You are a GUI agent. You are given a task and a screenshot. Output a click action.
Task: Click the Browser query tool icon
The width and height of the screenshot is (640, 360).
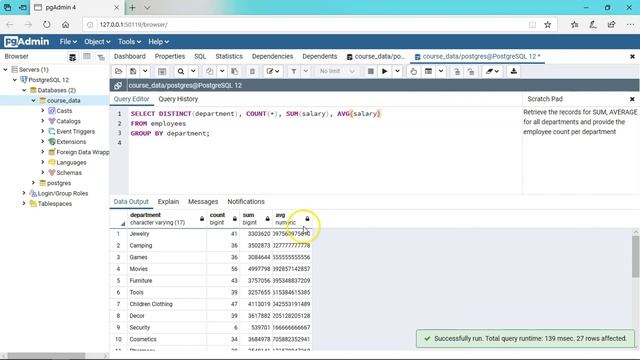72,57
